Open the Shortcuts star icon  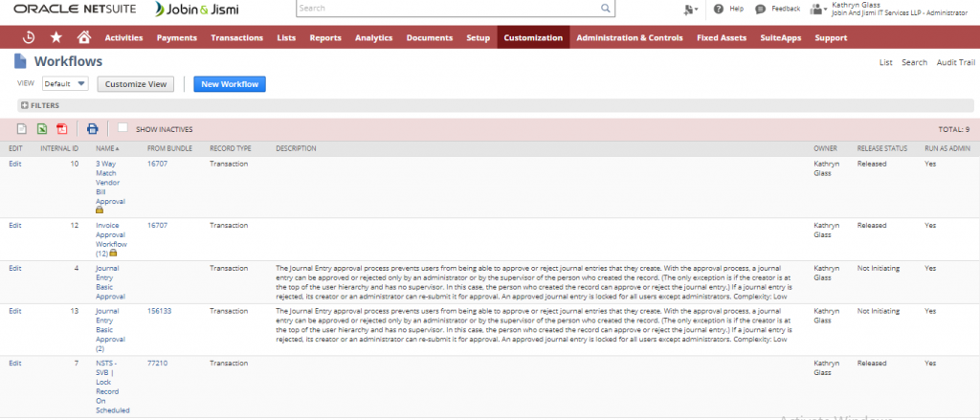click(x=56, y=38)
